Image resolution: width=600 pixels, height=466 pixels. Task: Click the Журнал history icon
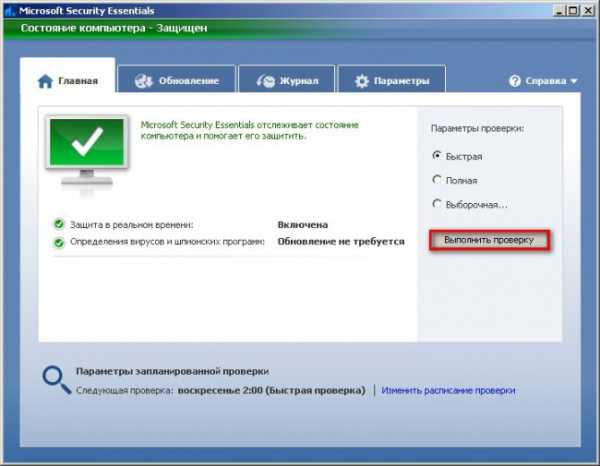(x=266, y=81)
